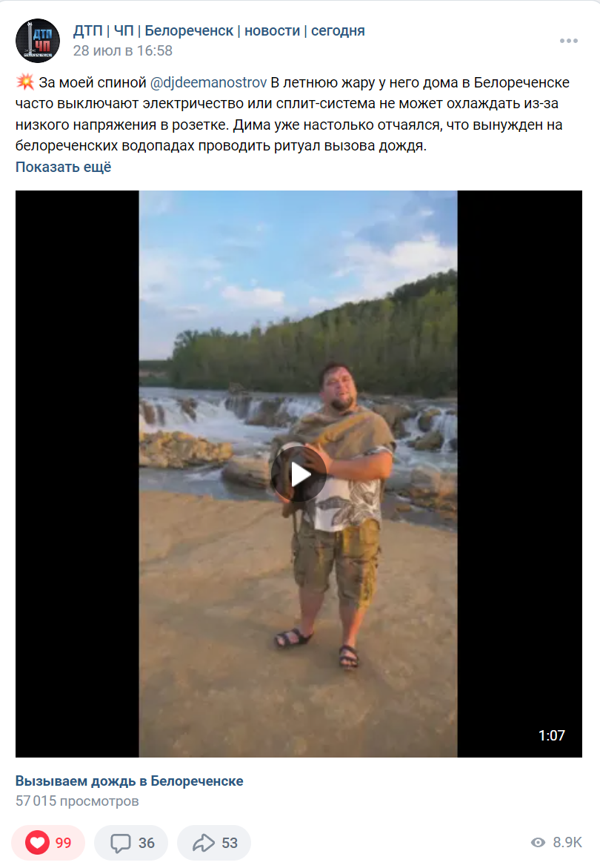
Task: Open the three-dots post options menu
Action: (568, 41)
